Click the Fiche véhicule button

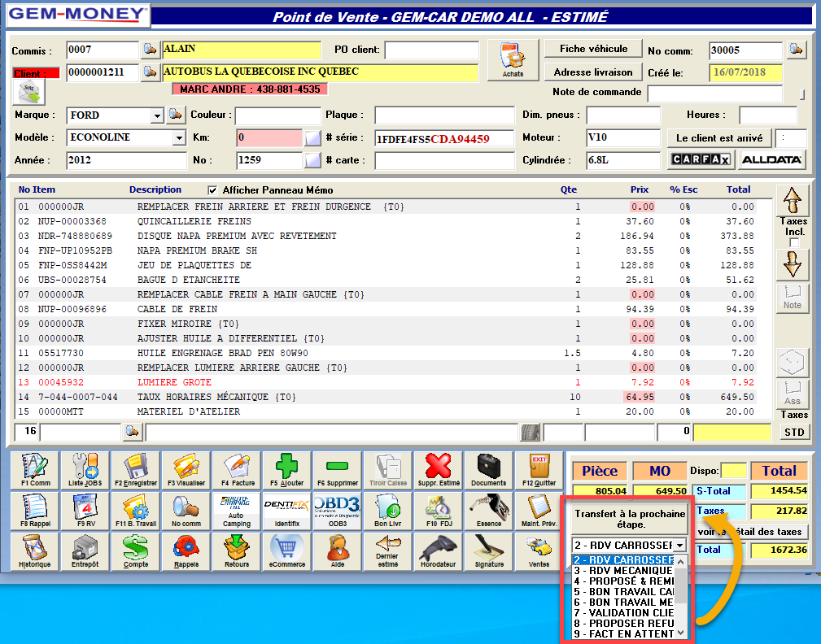point(593,49)
